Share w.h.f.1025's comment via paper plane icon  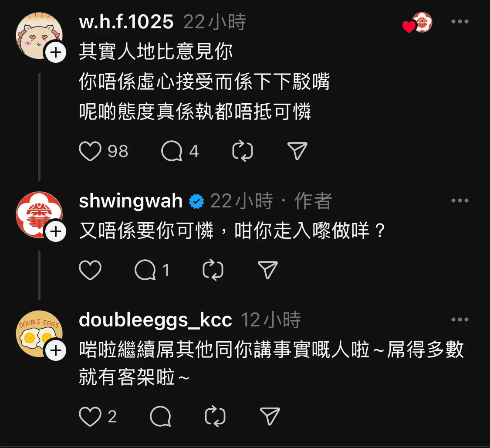[x=297, y=151]
